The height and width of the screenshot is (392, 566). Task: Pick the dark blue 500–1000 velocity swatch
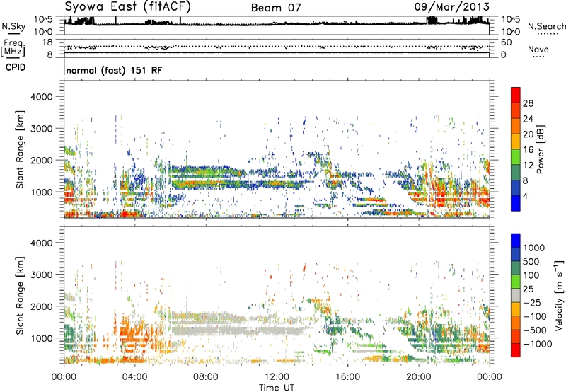pyautogui.click(x=516, y=255)
